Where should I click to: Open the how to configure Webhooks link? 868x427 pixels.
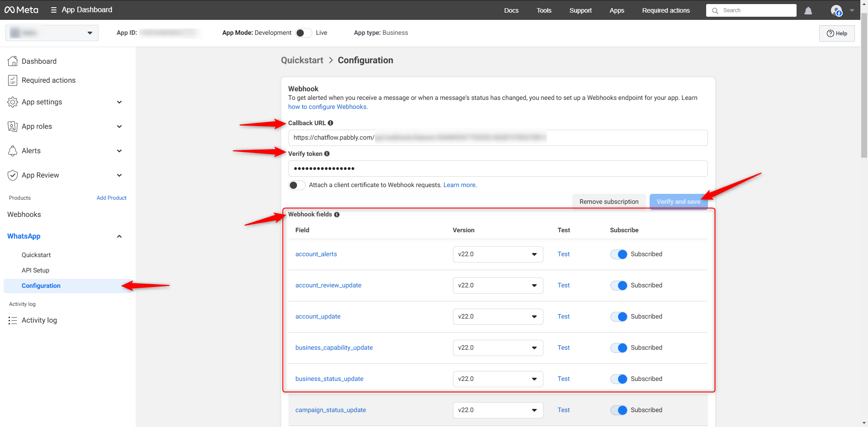click(327, 107)
